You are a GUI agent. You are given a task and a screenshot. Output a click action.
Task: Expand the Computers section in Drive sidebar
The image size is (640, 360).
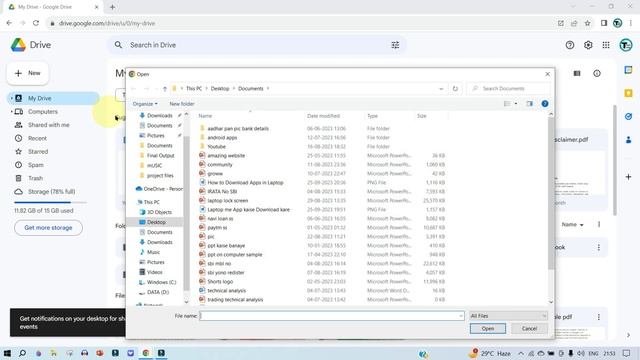(11, 111)
